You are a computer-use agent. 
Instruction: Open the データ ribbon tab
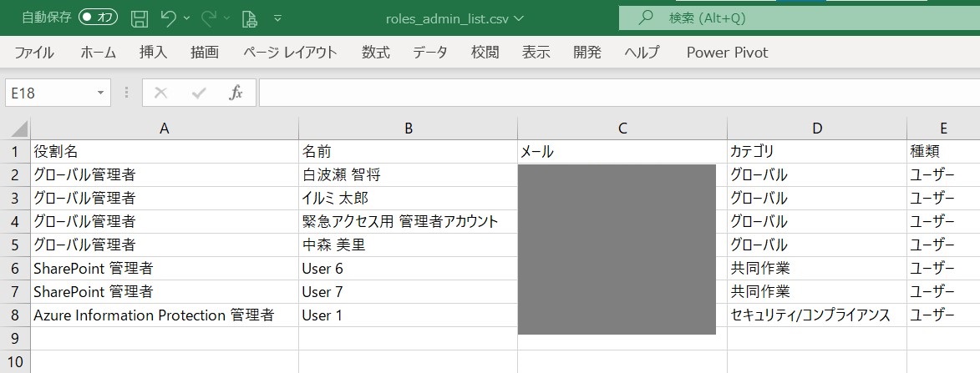pos(430,53)
